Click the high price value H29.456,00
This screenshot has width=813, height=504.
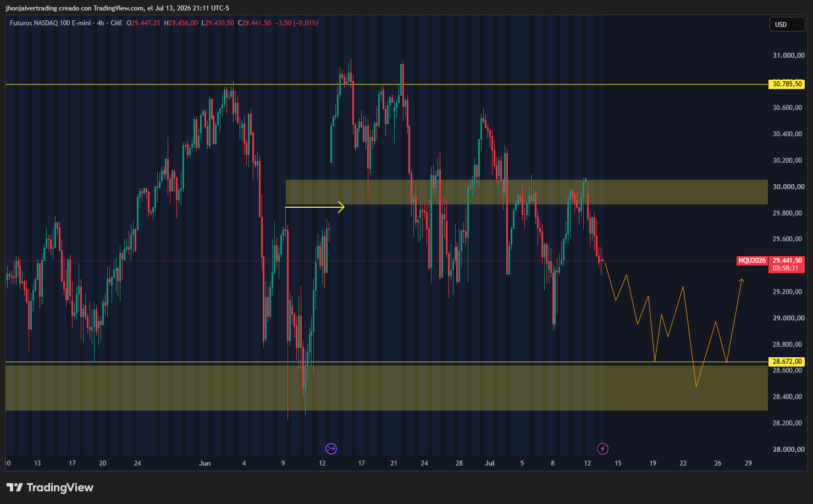[181, 23]
